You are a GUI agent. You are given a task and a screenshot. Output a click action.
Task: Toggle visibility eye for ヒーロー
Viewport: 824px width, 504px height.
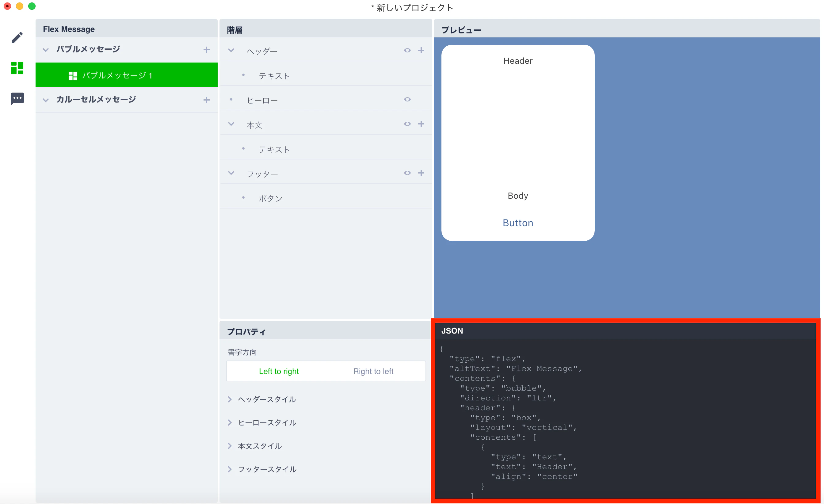(407, 99)
